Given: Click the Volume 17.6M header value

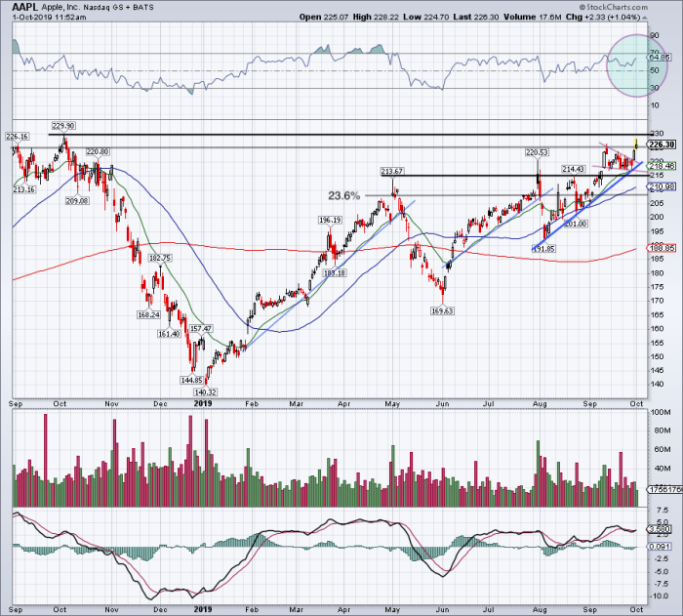Looking at the screenshot, I should point(533,17).
